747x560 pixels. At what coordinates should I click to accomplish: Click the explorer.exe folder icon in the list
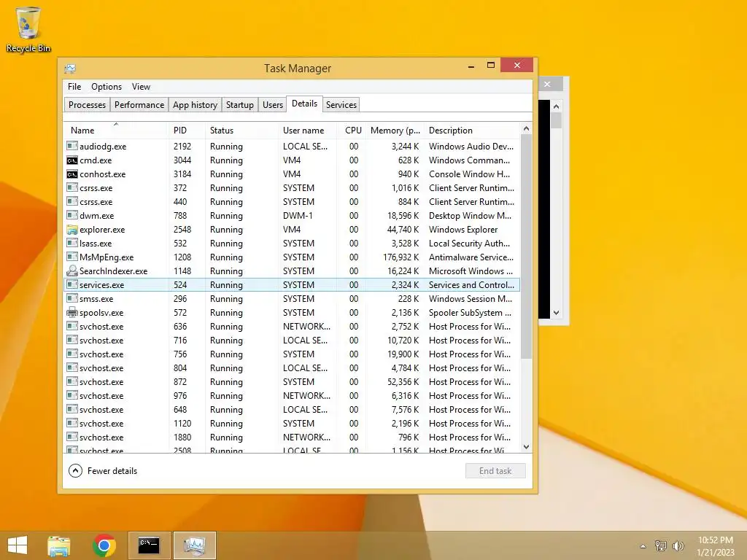pyautogui.click(x=72, y=229)
